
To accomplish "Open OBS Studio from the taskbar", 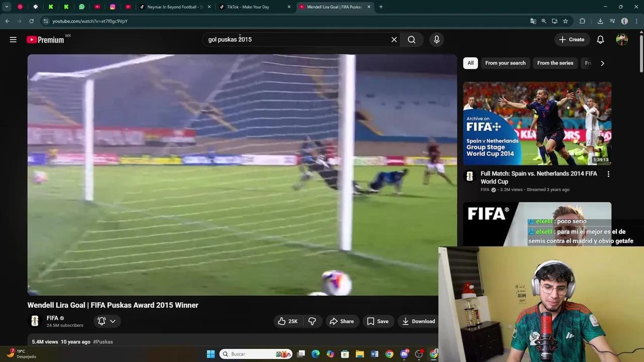I will 419,354.
